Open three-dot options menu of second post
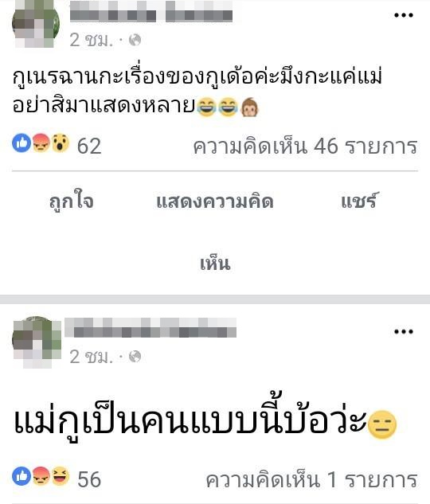Viewport: 430px width, 504px height. tap(404, 331)
